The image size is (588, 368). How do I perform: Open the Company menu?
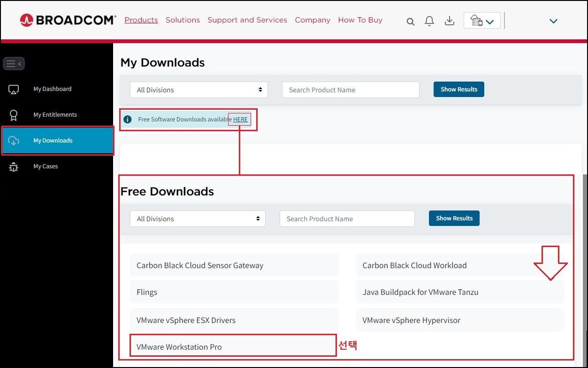coord(313,20)
